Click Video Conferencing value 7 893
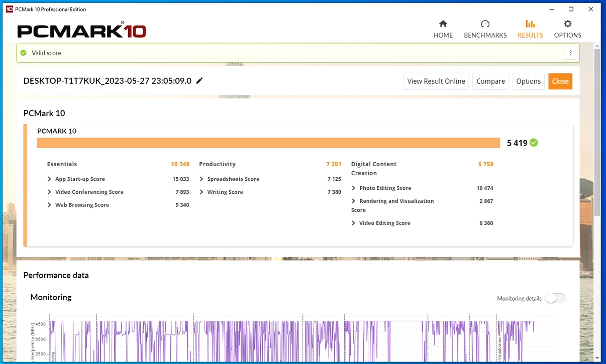This screenshot has height=364, width=606. pos(182,192)
